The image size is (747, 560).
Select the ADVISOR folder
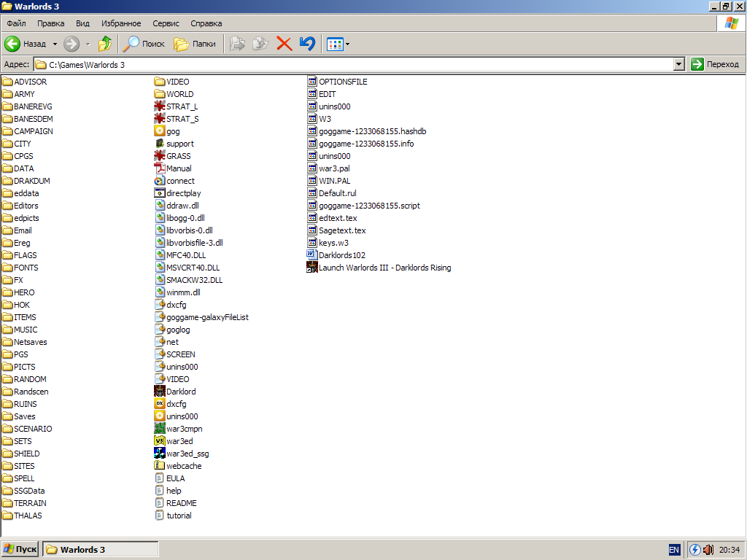(24, 82)
